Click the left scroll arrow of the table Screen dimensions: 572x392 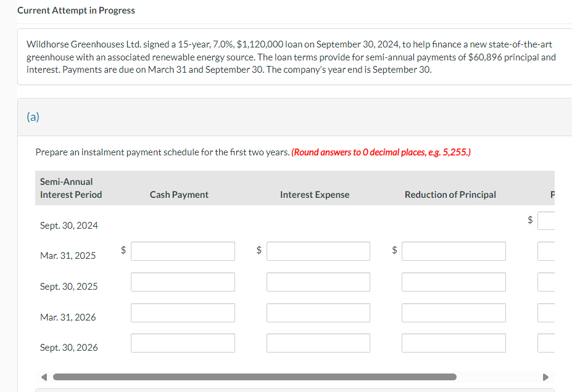coord(43,376)
